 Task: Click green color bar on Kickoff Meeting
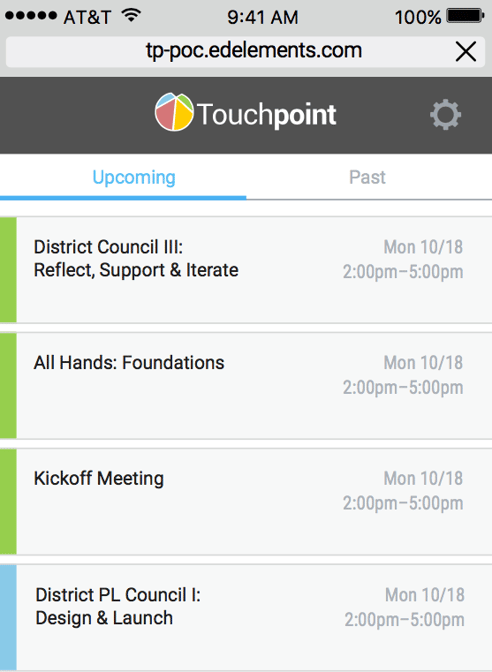point(8,501)
